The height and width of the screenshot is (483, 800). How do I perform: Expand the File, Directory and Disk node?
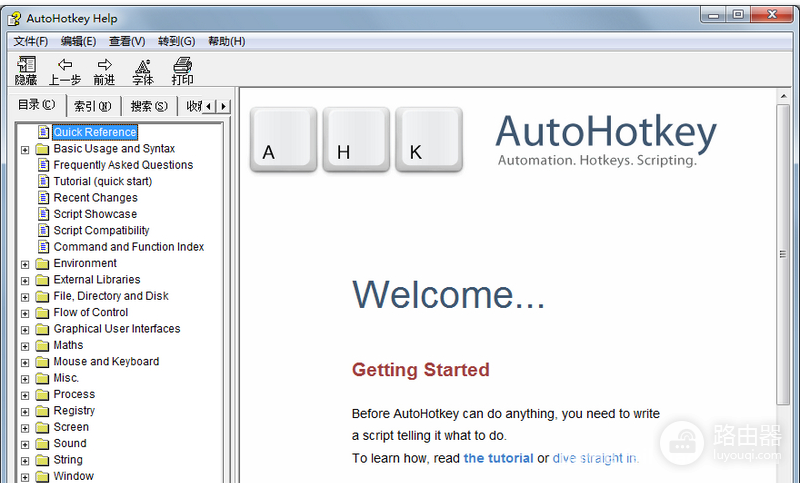pos(24,297)
